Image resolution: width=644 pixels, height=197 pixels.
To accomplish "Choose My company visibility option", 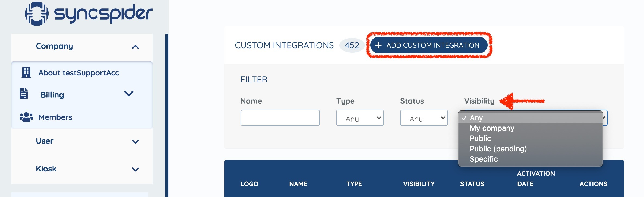I will click(x=530, y=128).
